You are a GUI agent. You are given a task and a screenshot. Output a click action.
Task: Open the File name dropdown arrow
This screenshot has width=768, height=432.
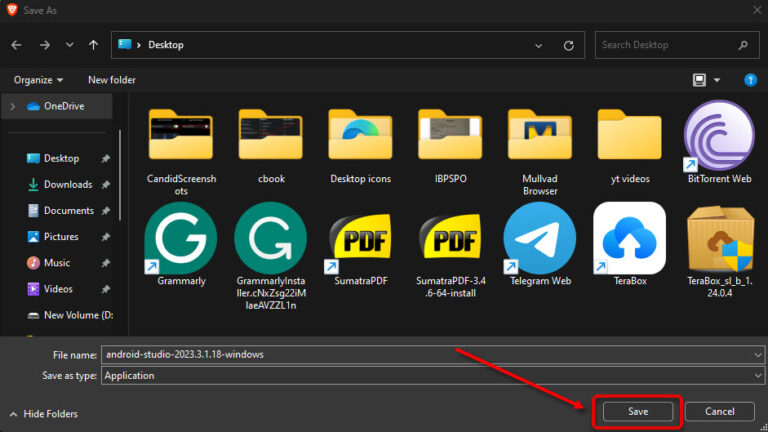pos(757,355)
